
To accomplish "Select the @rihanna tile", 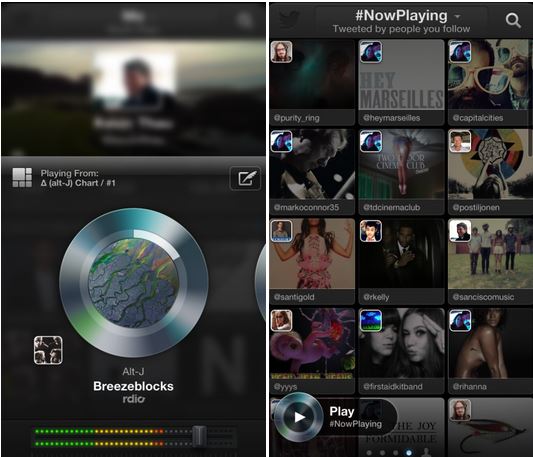I will (491, 351).
